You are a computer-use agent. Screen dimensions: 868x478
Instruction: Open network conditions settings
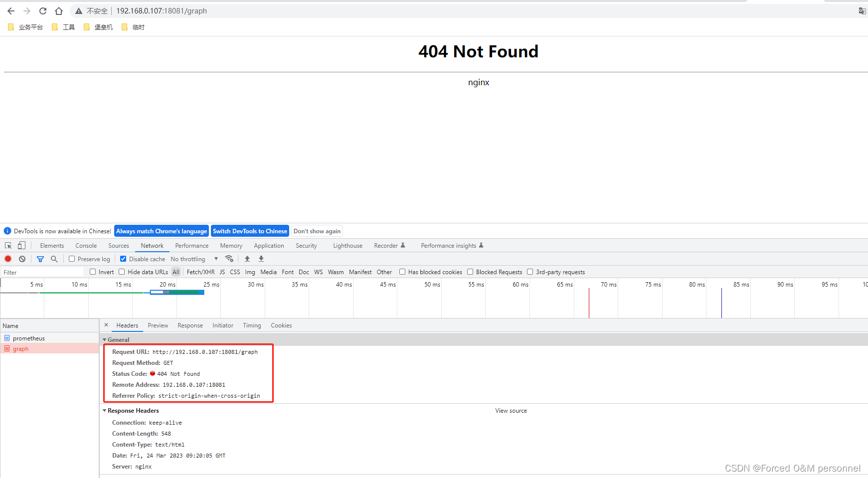coord(229,259)
